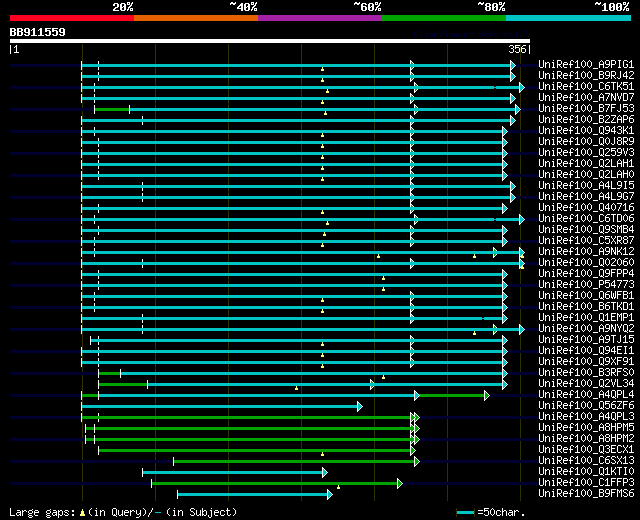Screen dimensions: 640x520
Task: Select the UniRef100_Q02060 label
Action: coord(586,263)
